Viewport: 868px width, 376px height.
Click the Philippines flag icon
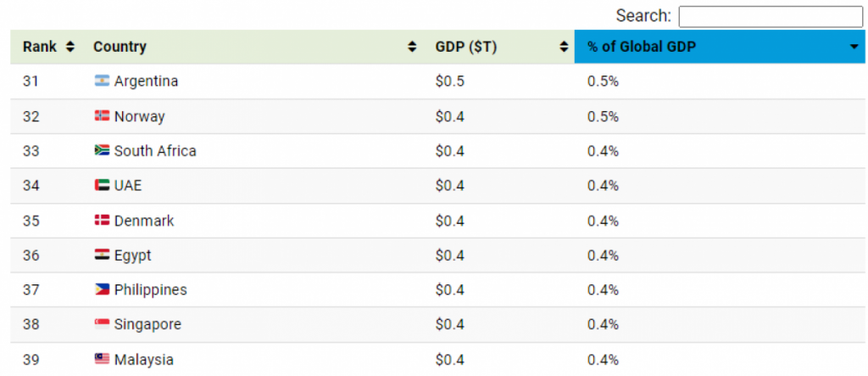point(102,290)
